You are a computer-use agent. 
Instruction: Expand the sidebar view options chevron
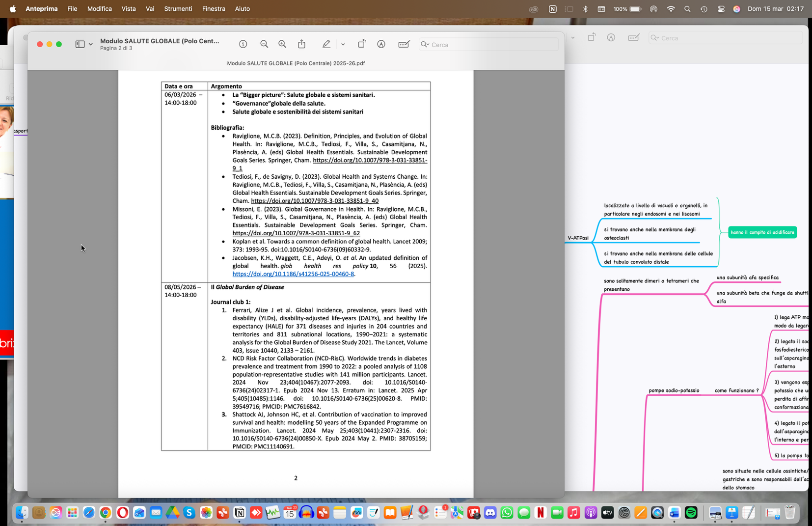(x=91, y=44)
